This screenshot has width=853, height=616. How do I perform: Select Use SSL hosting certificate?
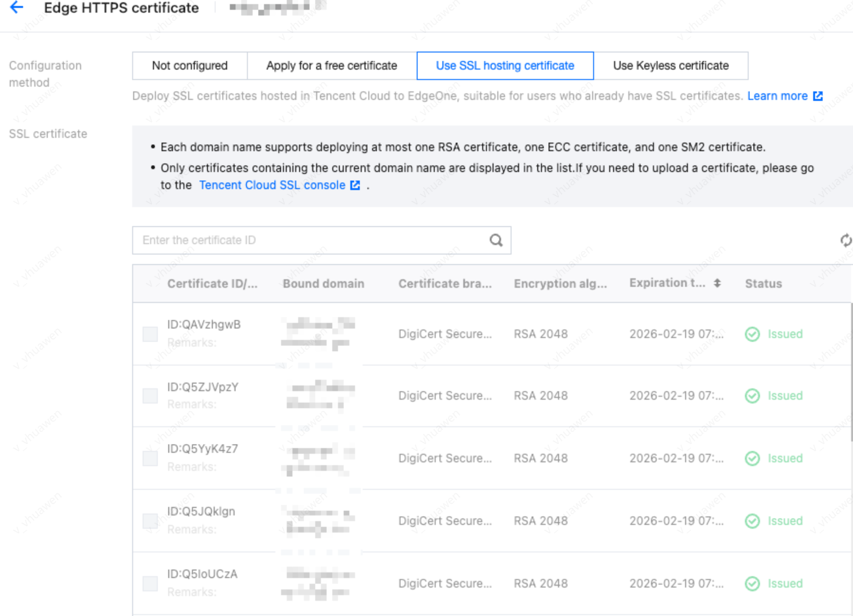(x=505, y=66)
